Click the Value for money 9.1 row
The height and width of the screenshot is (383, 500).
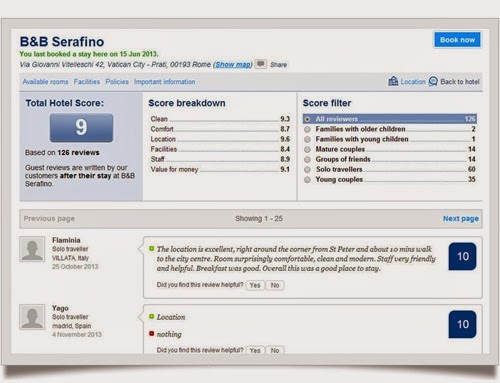(x=220, y=169)
